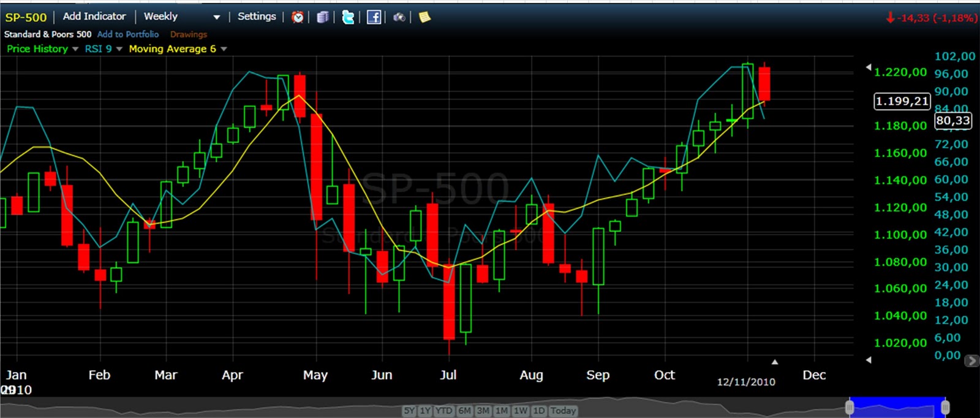
Task: Select the 5Y range button
Action: [409, 411]
